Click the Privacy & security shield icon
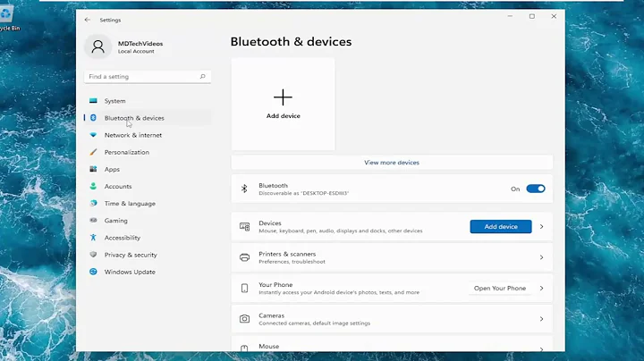644x361 pixels. point(93,255)
